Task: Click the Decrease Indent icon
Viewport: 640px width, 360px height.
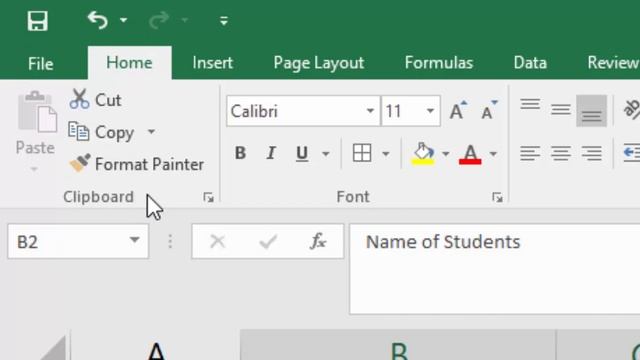Action: pyautogui.click(x=632, y=153)
